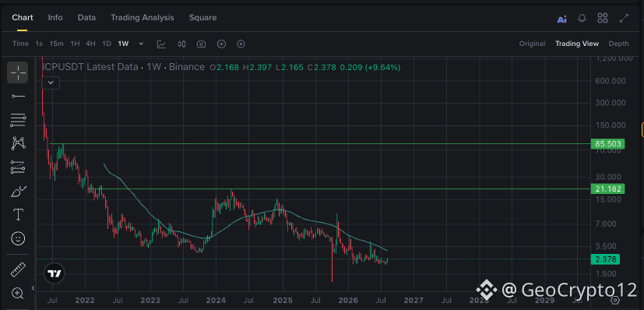644x310 pixels.
Task: Switch to the Chart tab
Action: [22, 18]
